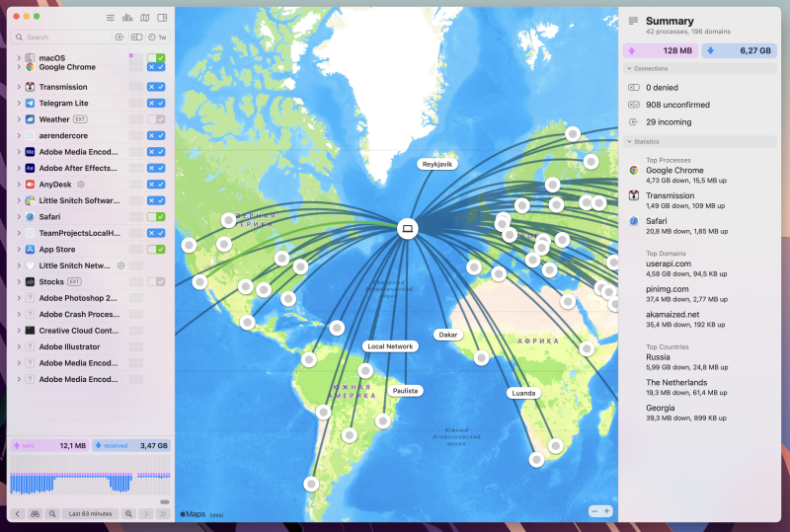Viewport: 790px width, 532px height.
Task: Open the Legal link on the map
Action: [x=216, y=515]
